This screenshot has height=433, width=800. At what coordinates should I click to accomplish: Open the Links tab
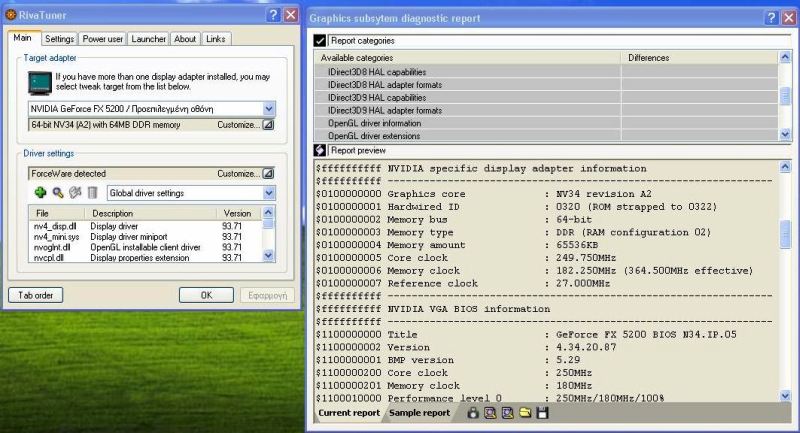[216, 39]
